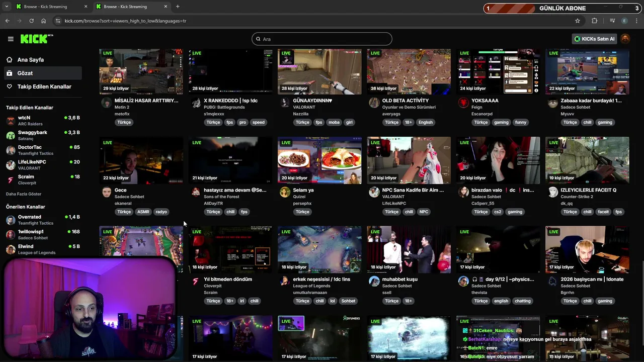644x362 pixels.
Task: Open the browser home page
Action: (43, 21)
